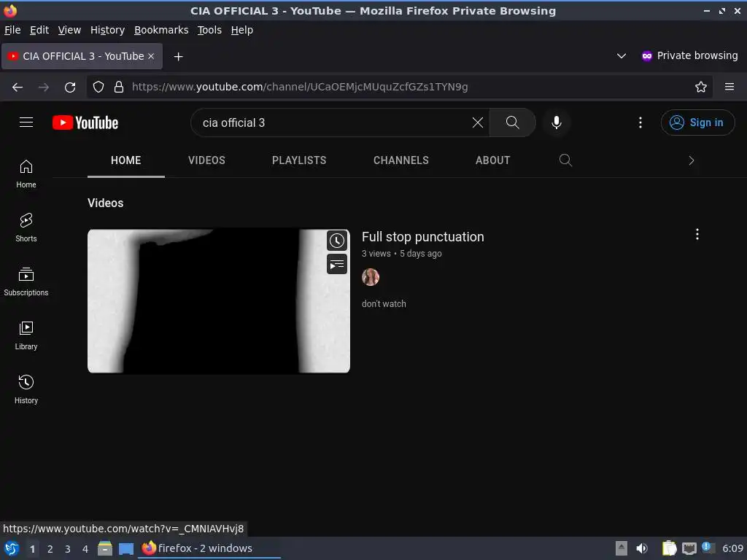Select the HOME channel tab
The width and height of the screenshot is (747, 560).
tap(125, 160)
